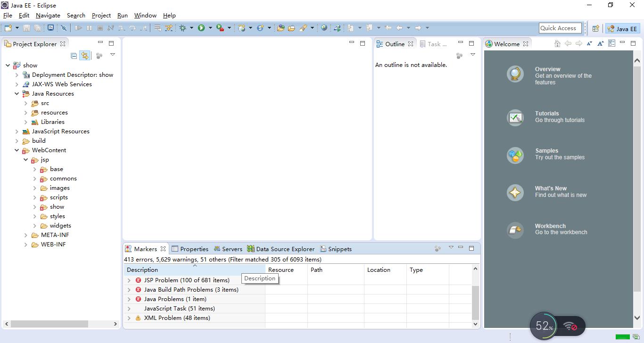Viewport: 644px width, 343px height.
Task: Open Project Explorer view menu arrow
Action: (113, 55)
